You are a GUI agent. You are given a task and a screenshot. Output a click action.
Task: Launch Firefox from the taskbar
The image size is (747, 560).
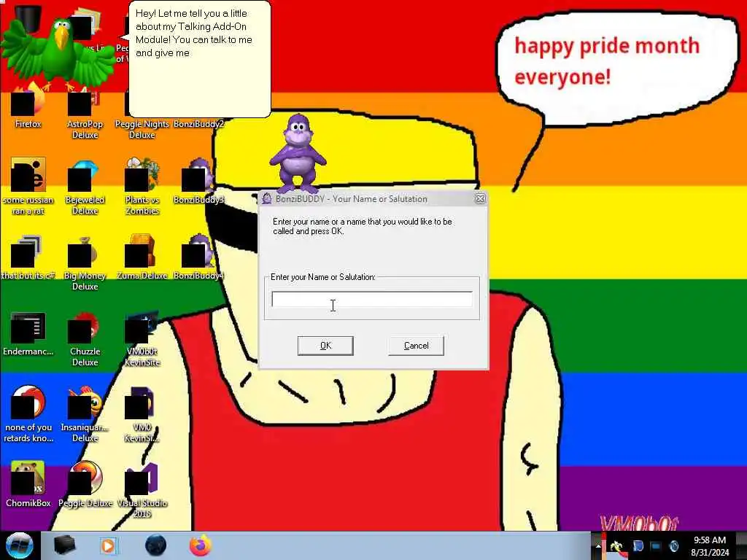coord(201,545)
